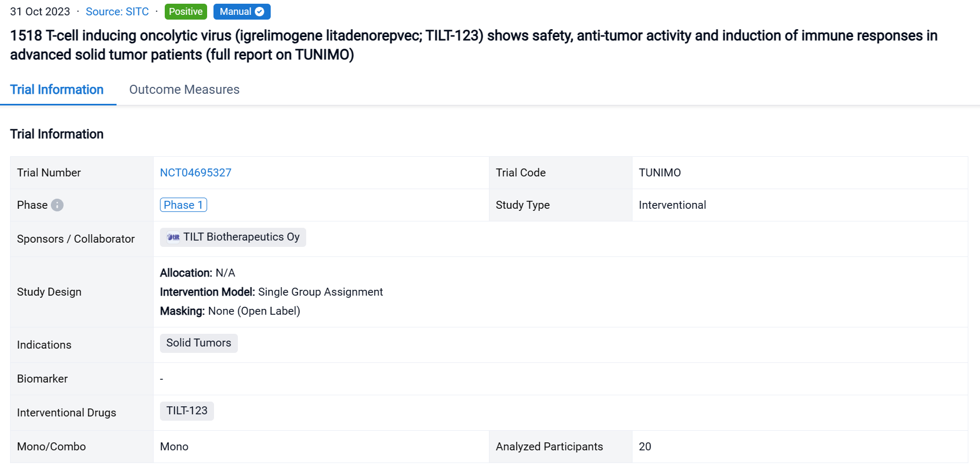Click the TILT-123 interventional drug chip

click(x=186, y=411)
